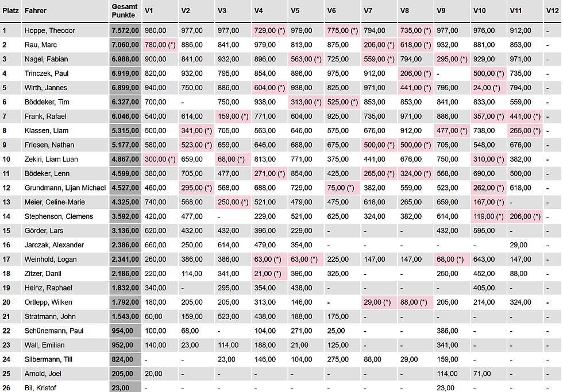Image resolution: width=563 pixels, height=392 pixels.
Task: Click the V6 column header
Action: click(x=331, y=11)
